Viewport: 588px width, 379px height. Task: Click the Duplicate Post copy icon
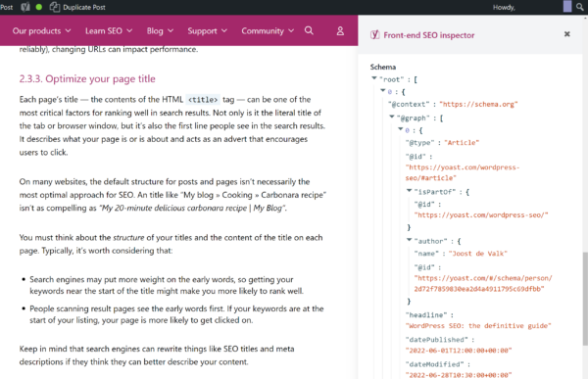click(55, 7)
